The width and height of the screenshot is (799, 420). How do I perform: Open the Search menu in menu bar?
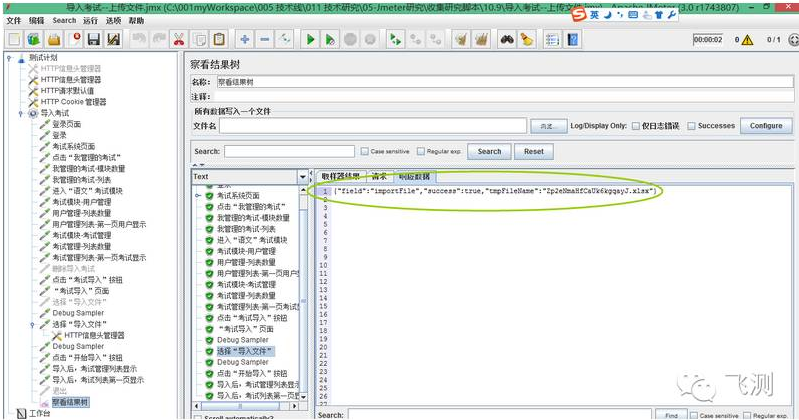tap(64, 20)
